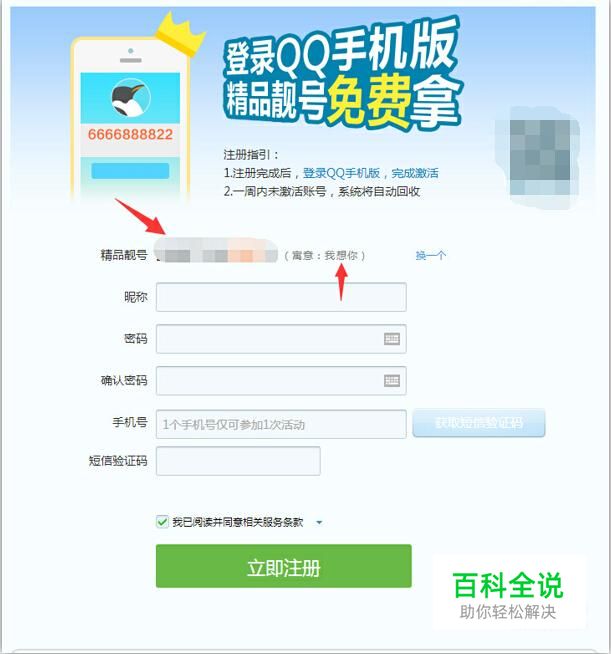
Task: Focus the 昵称 input field
Action: (281, 297)
